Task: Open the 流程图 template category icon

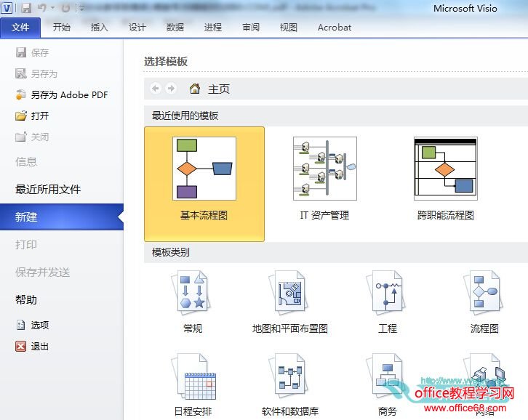Action: point(483,293)
